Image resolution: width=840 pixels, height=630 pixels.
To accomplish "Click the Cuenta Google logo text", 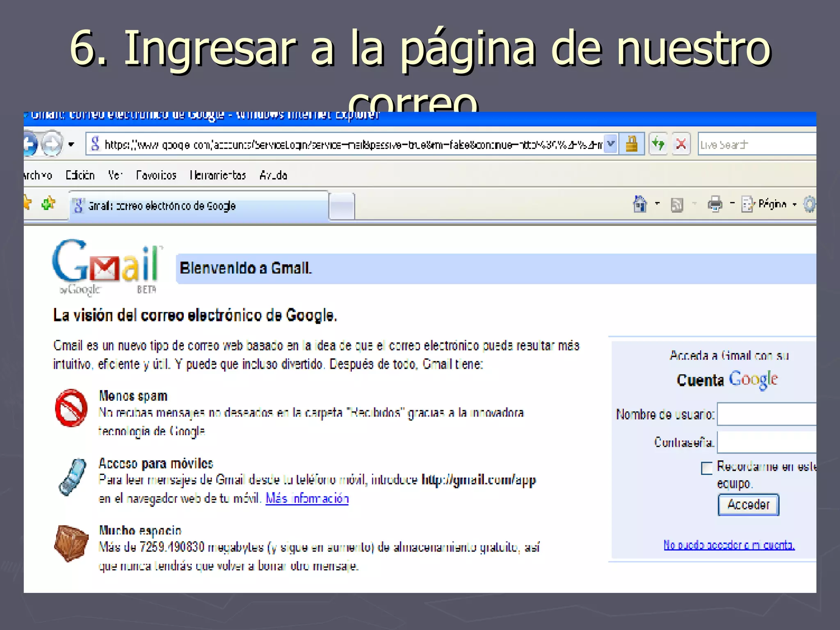I will click(727, 380).
